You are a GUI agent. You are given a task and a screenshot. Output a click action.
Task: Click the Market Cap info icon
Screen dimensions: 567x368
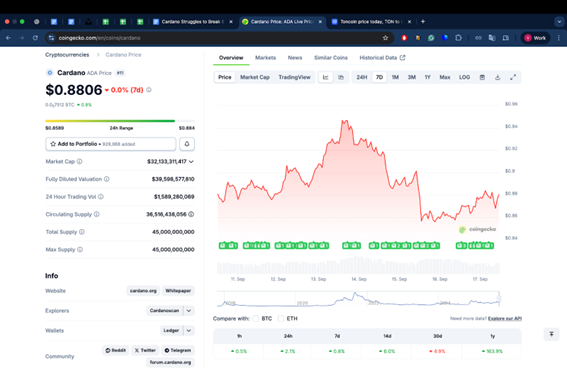(80, 162)
